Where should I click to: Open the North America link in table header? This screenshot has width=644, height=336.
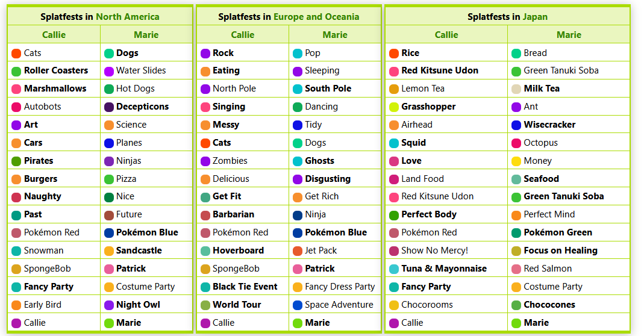click(128, 17)
